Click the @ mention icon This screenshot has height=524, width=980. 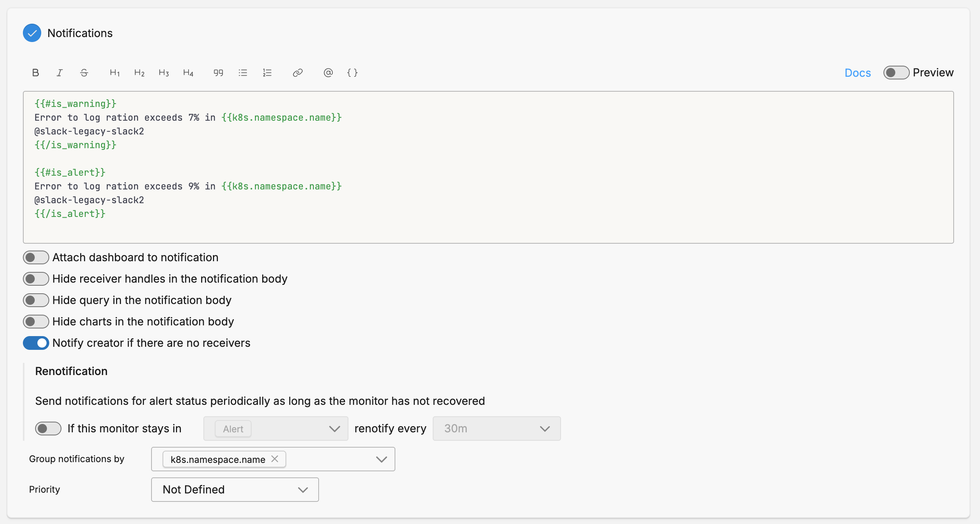point(328,73)
